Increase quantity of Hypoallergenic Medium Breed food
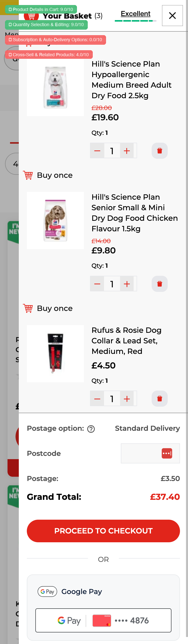 (127, 151)
